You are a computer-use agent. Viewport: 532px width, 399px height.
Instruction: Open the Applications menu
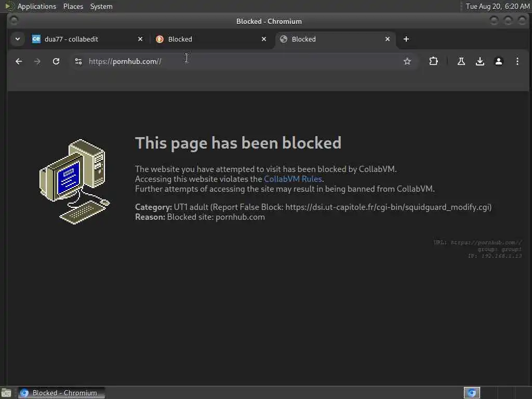pos(37,6)
